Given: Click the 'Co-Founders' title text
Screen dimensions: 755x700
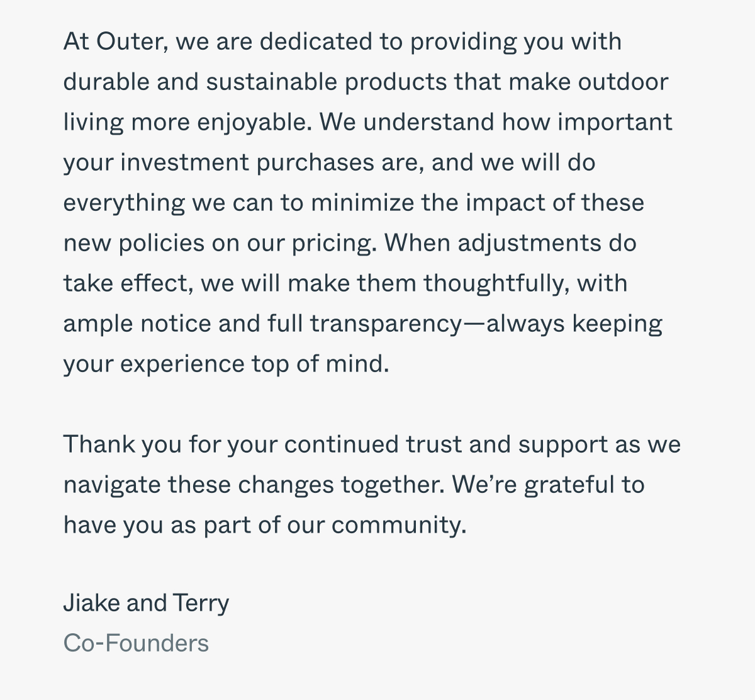Looking at the screenshot, I should [136, 643].
